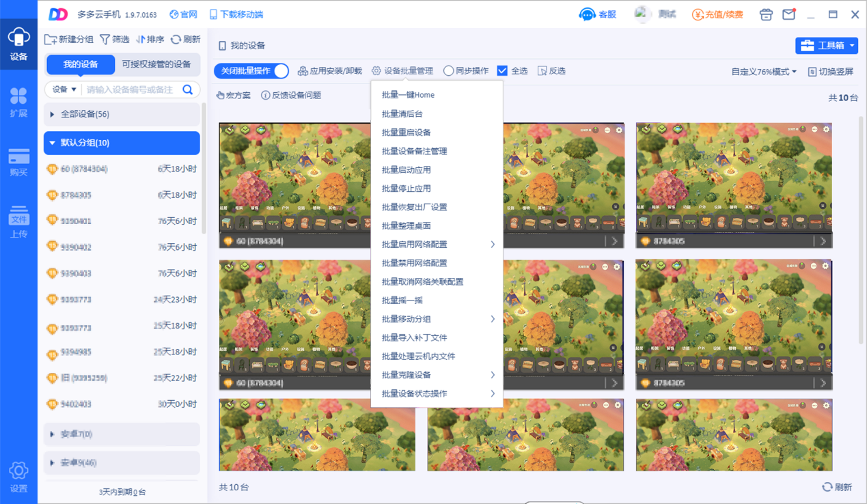Switch to 我的设备 tab
The image size is (867, 504).
(x=81, y=64)
